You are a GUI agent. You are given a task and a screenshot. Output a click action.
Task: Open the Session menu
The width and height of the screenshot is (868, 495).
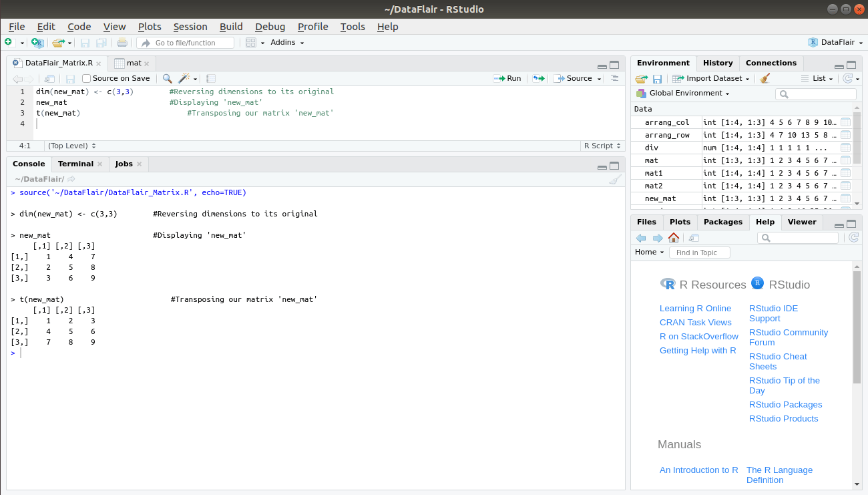pos(190,27)
